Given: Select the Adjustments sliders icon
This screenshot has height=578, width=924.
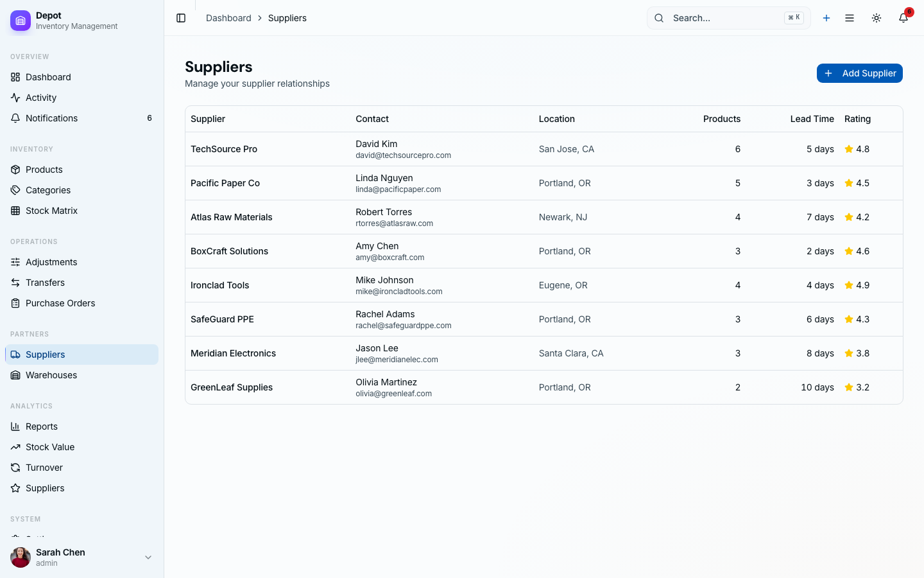Looking at the screenshot, I should tap(15, 262).
